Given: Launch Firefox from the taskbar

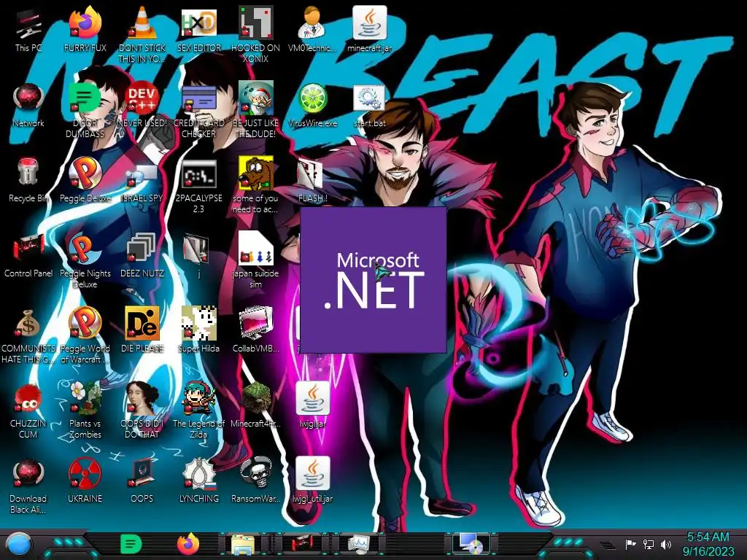Looking at the screenshot, I should click(x=188, y=544).
